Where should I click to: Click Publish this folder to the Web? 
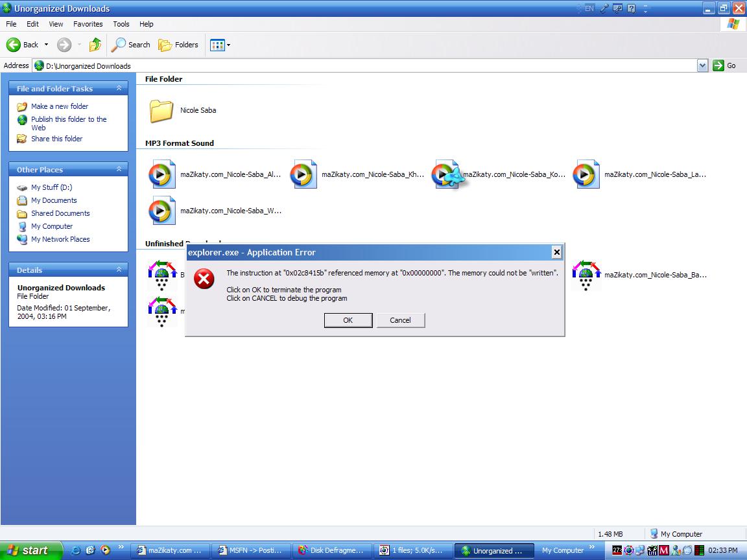[x=69, y=123]
